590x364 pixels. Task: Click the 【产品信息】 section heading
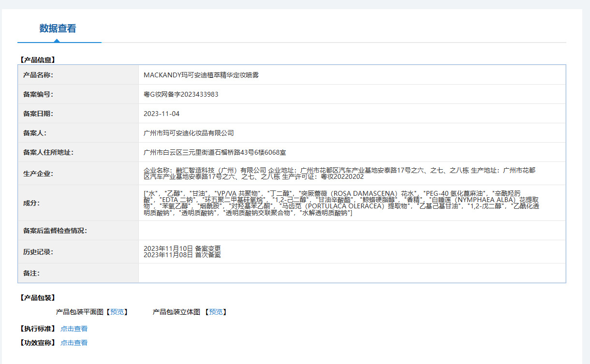[38, 60]
